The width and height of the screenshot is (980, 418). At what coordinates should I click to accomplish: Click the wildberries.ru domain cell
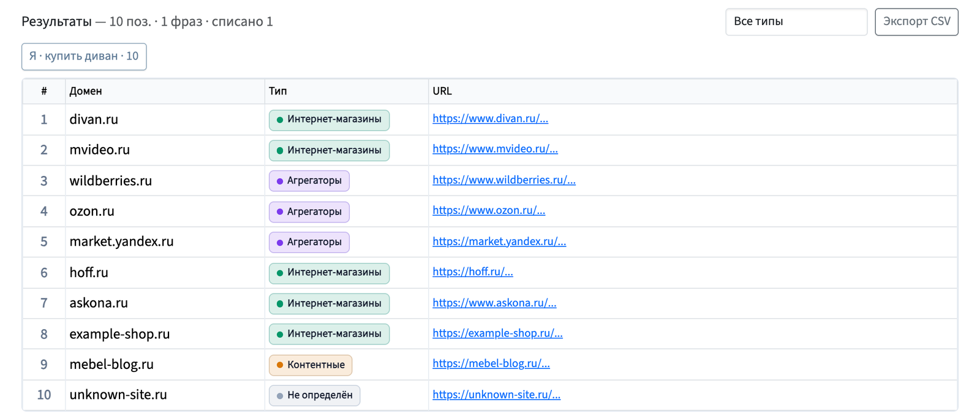165,181
